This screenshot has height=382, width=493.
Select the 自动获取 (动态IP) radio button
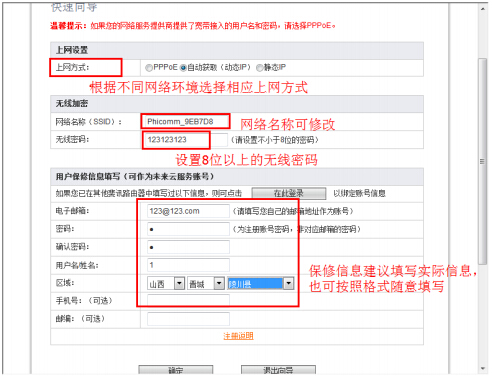coord(183,68)
